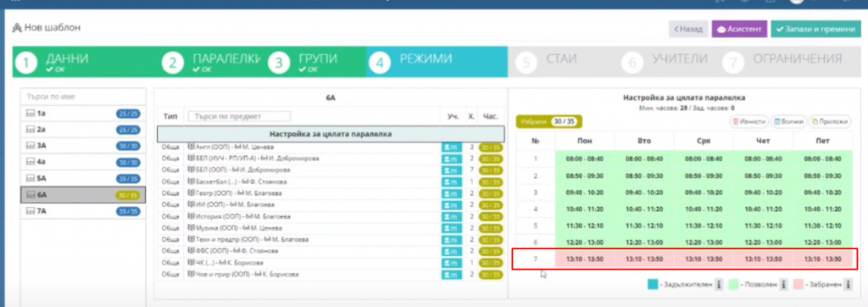The image size is (868, 307).
Task: Toggle Monday 08:00 - 08:40 time slot
Action: (585, 159)
